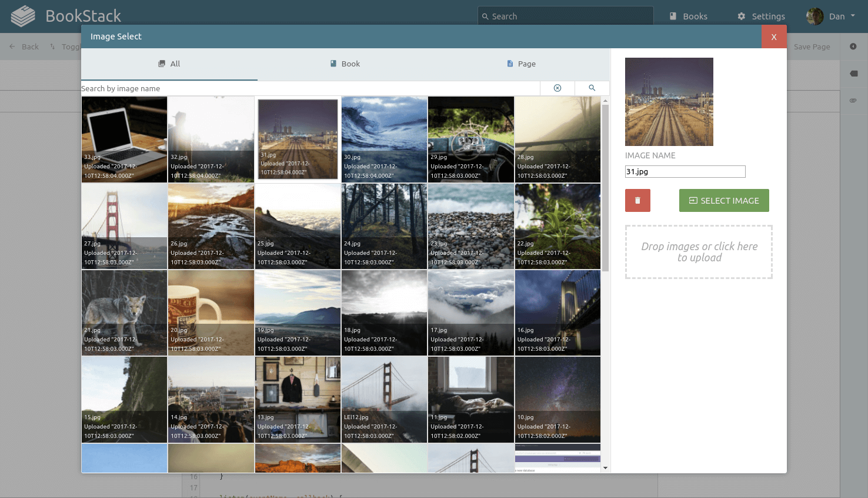Screen dimensions: 868x498
Task: Click the toggle sort arrows icon
Action: point(52,47)
